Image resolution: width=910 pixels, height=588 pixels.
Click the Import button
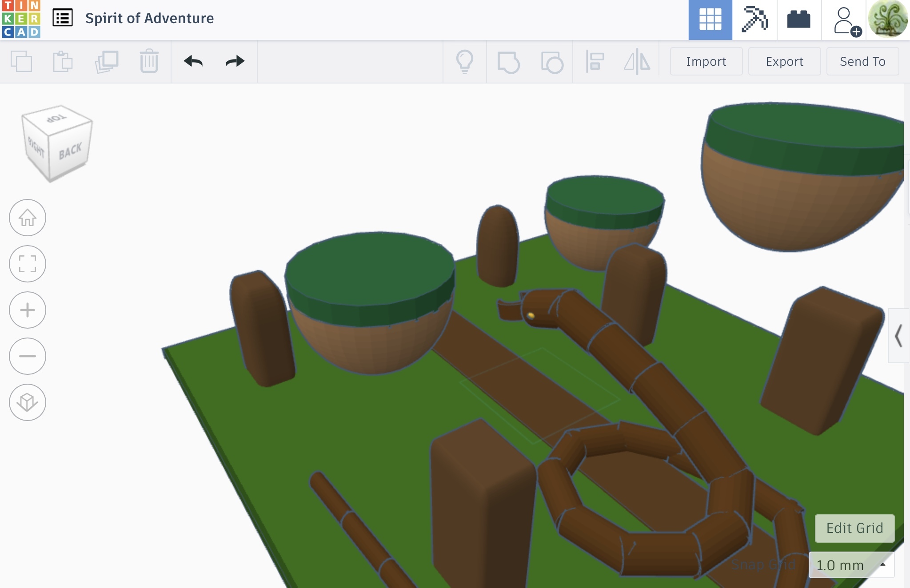click(706, 61)
